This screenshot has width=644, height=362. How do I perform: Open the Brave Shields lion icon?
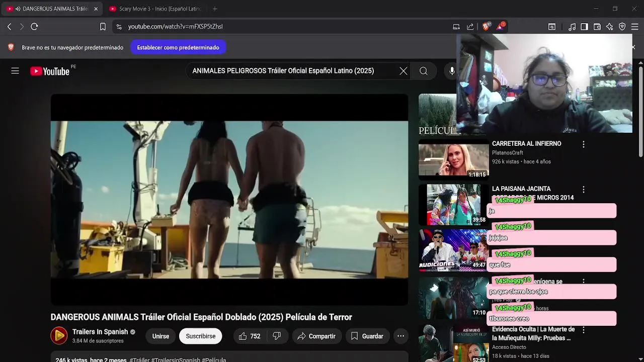click(486, 27)
